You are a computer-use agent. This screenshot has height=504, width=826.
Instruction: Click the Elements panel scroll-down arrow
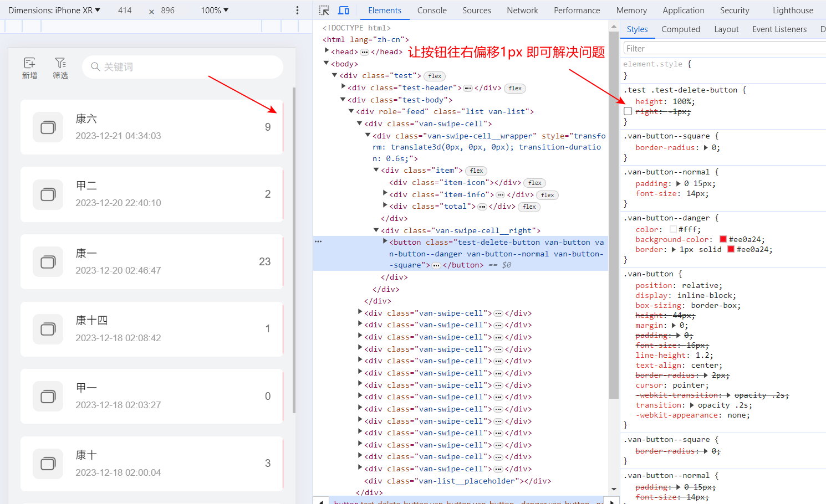tap(614, 489)
